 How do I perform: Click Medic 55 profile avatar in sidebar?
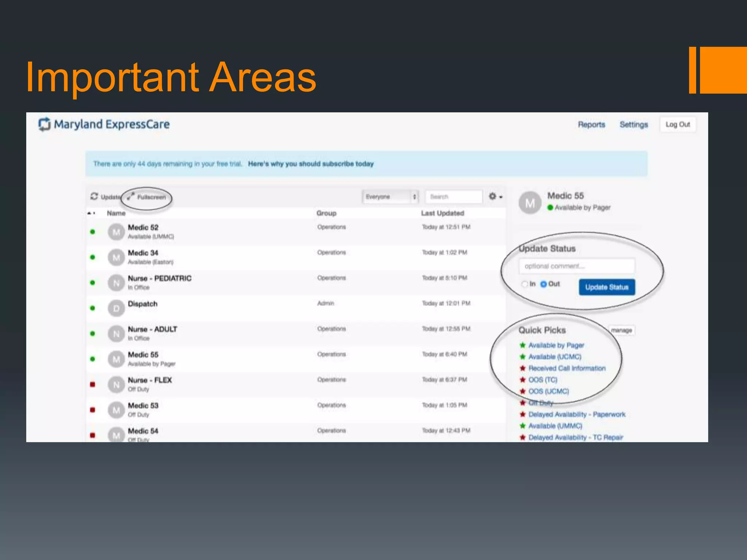[530, 203]
